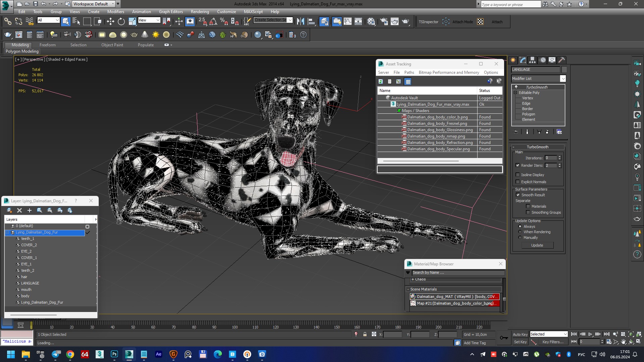Activate Select and Rotate tool
Viewport: 644px width, 362px height.
point(121,21)
